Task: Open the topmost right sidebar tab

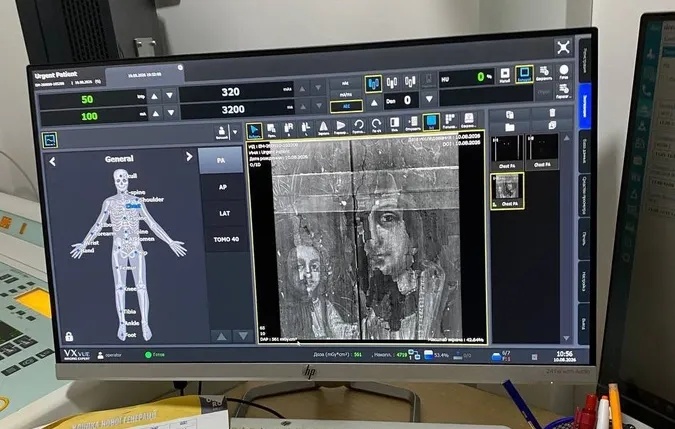Action: pyautogui.click(x=584, y=60)
